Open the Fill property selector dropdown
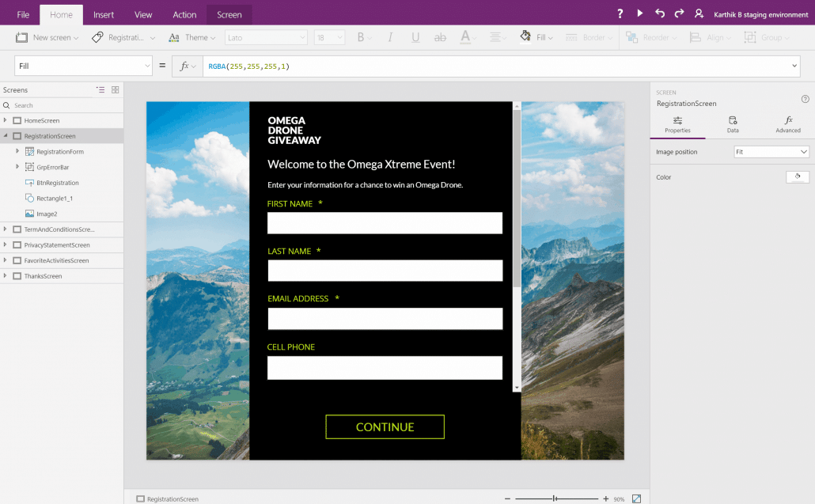This screenshot has height=504, width=815. pyautogui.click(x=83, y=66)
